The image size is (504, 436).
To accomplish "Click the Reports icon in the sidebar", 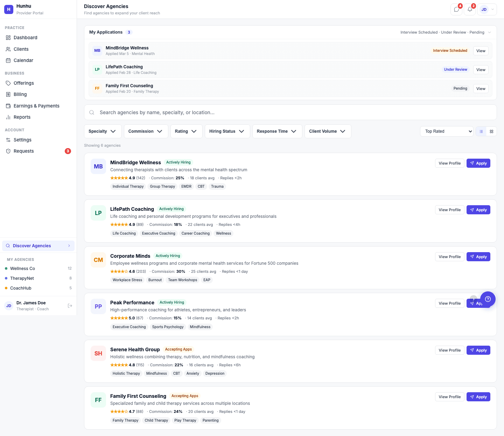I will 8,117.
